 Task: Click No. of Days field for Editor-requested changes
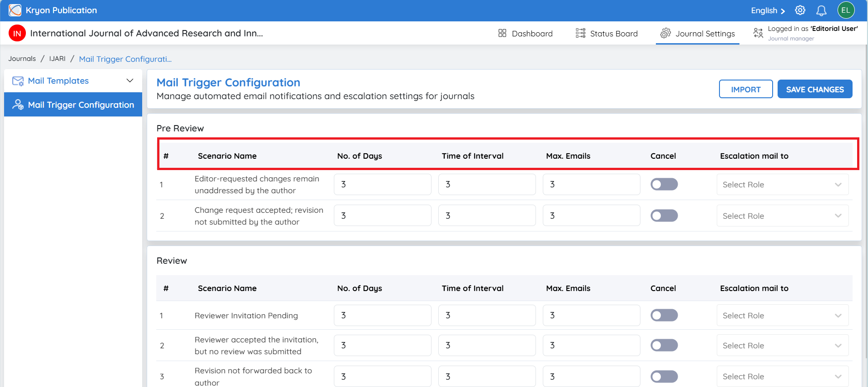382,184
